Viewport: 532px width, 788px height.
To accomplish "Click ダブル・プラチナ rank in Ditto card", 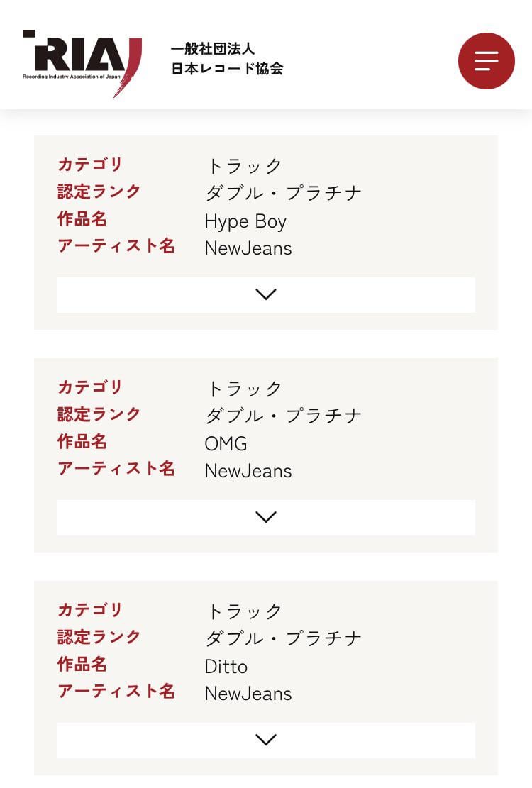I will pos(284,638).
